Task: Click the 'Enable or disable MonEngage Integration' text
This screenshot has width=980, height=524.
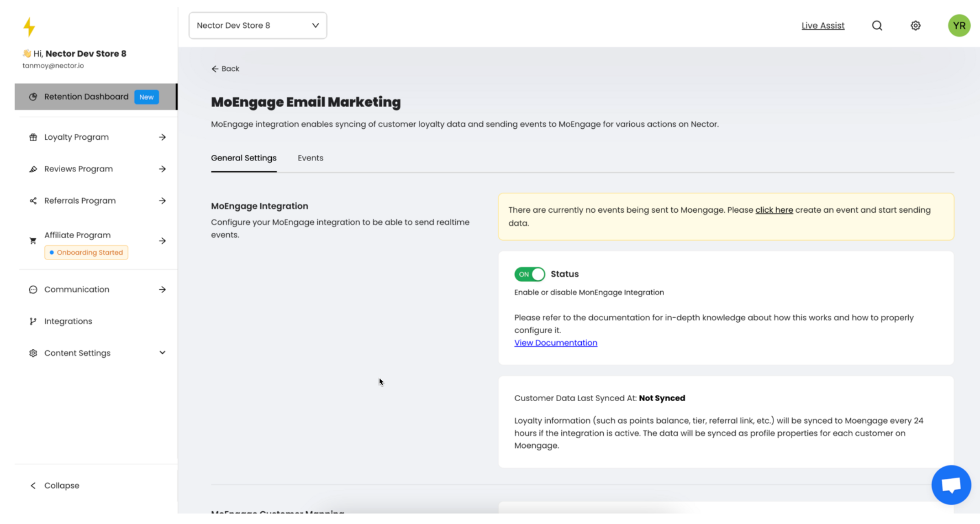Action: click(x=589, y=292)
